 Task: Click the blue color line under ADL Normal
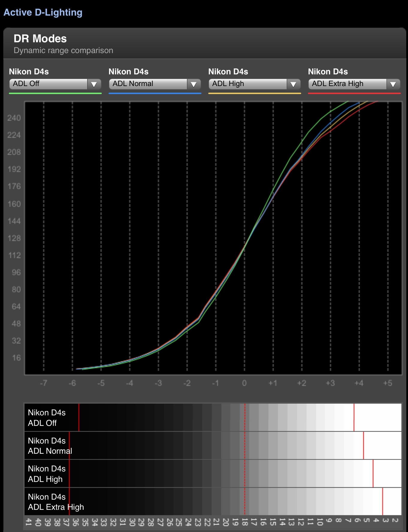coord(155,94)
